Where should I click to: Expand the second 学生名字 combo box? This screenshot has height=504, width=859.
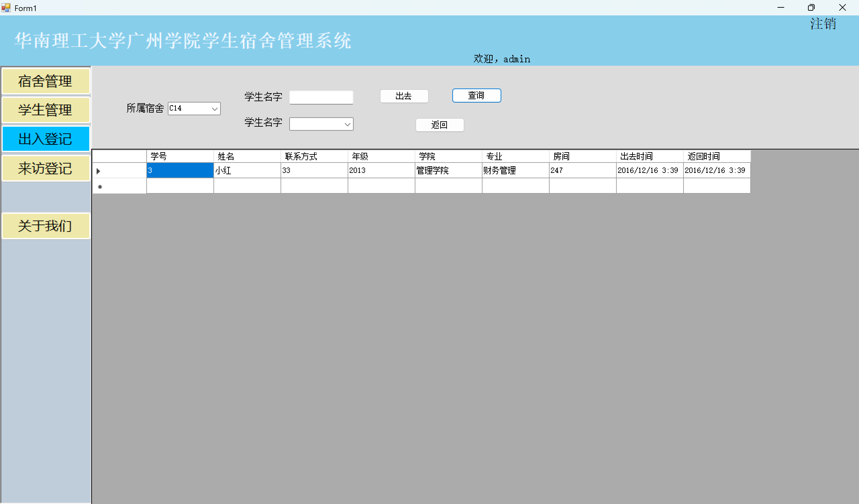tap(347, 124)
